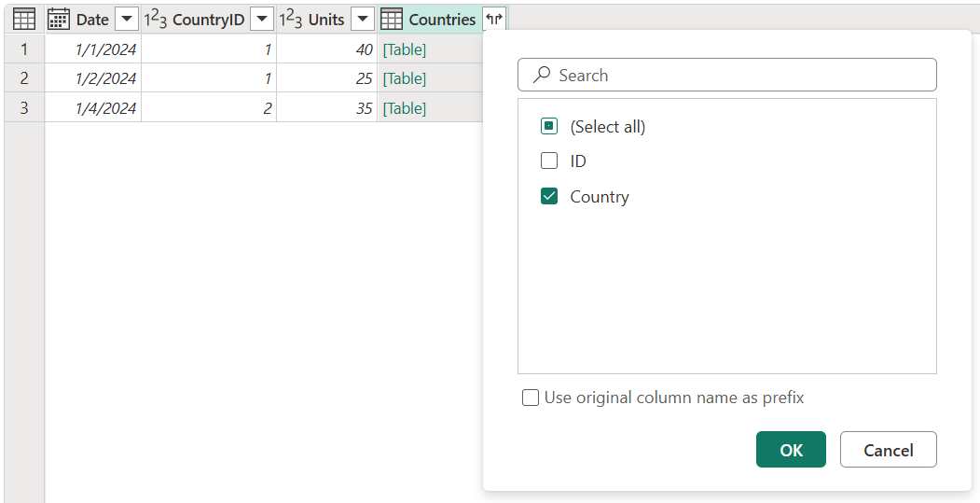
Task: Uncheck the Country column checkbox
Action: (x=549, y=197)
